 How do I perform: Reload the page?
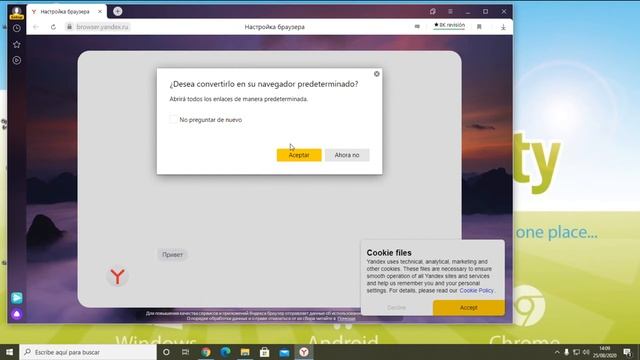pos(53,27)
